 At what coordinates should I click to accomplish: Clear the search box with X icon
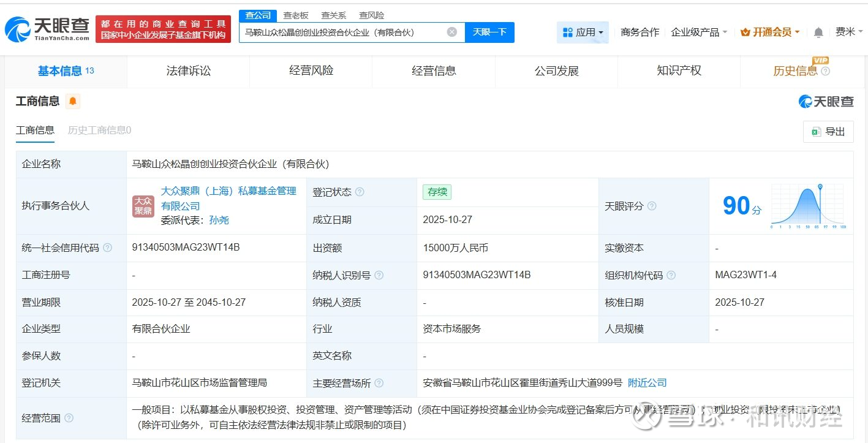pyautogui.click(x=451, y=32)
